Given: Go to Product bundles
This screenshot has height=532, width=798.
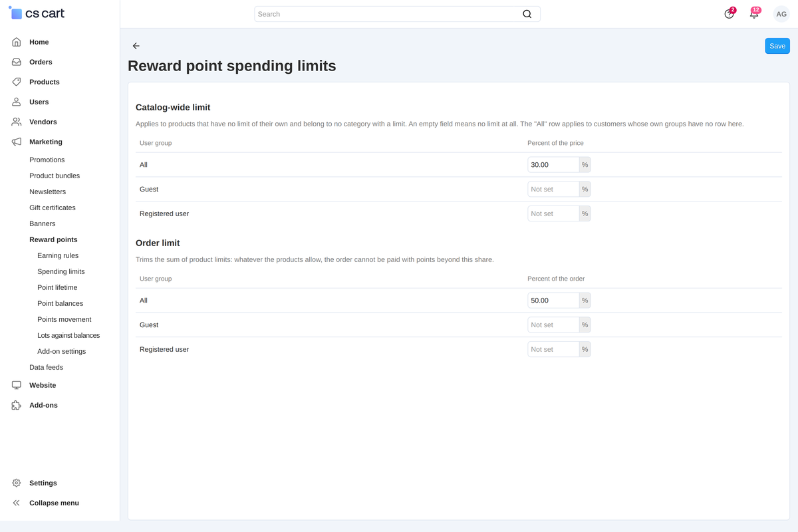Looking at the screenshot, I should (55, 176).
